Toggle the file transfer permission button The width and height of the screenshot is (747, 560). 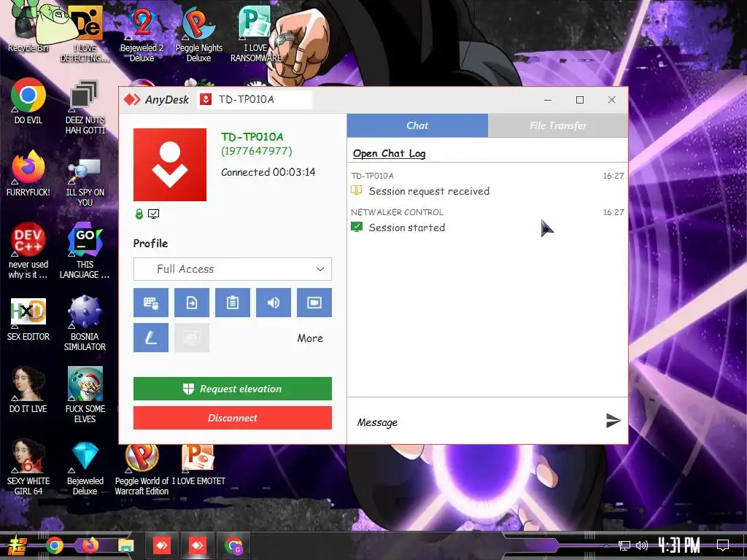click(192, 303)
